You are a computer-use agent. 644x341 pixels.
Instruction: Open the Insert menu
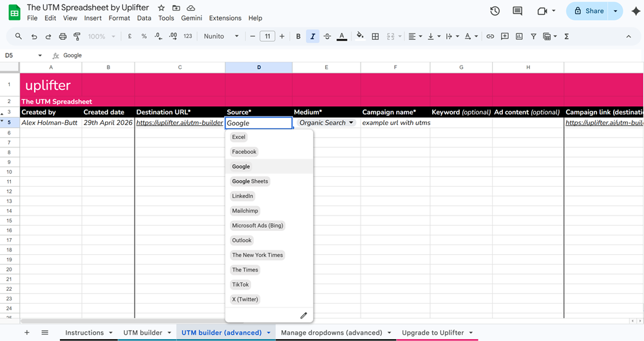click(x=93, y=18)
